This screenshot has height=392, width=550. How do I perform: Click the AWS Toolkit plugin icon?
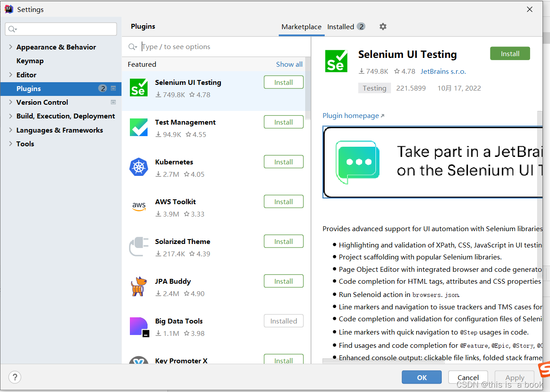tap(139, 206)
